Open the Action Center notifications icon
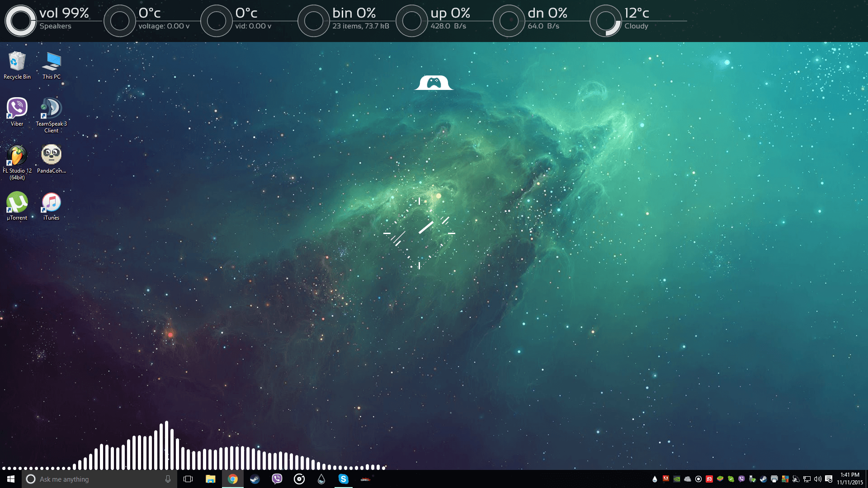 (829, 479)
